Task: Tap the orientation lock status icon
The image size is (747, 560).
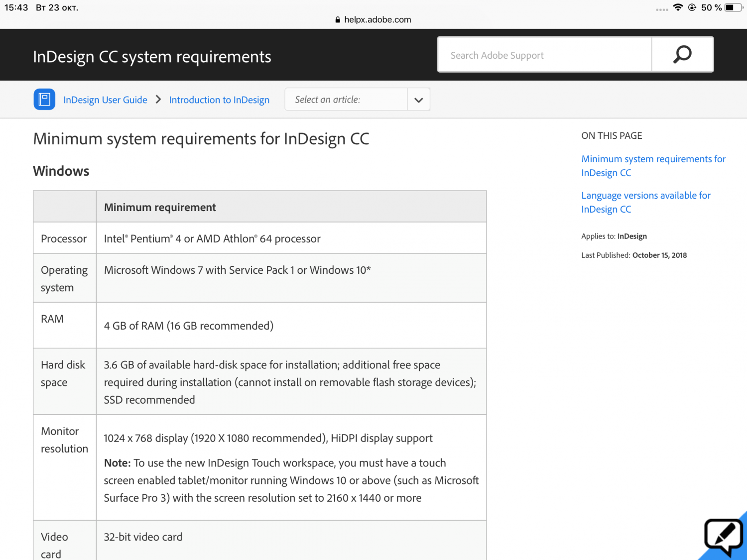Action: pyautogui.click(x=692, y=7)
